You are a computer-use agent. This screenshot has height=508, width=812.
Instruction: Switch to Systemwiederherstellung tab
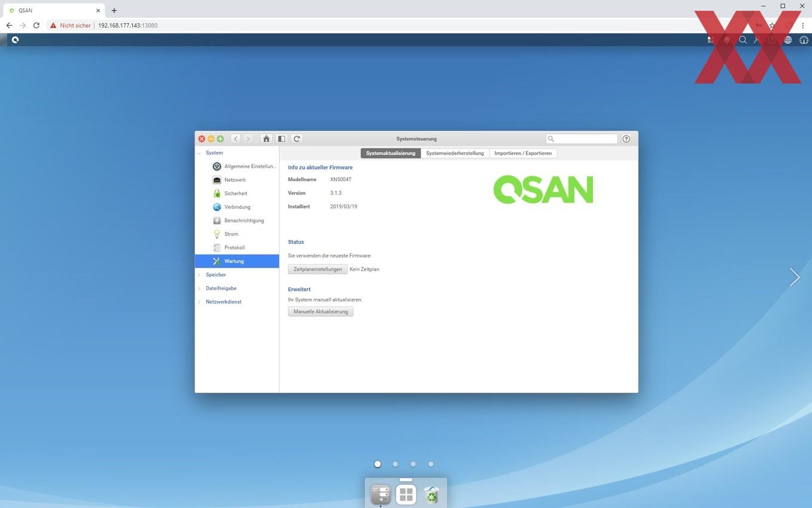tap(455, 153)
